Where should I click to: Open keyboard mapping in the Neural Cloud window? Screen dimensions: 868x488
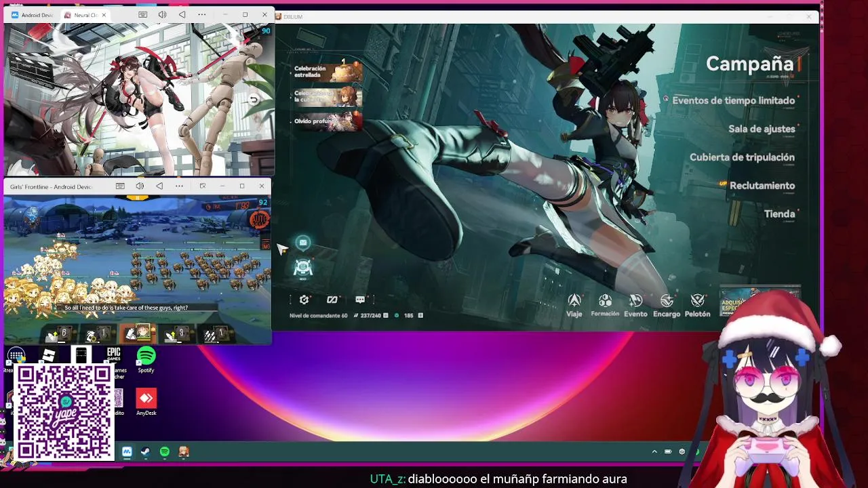142,15
